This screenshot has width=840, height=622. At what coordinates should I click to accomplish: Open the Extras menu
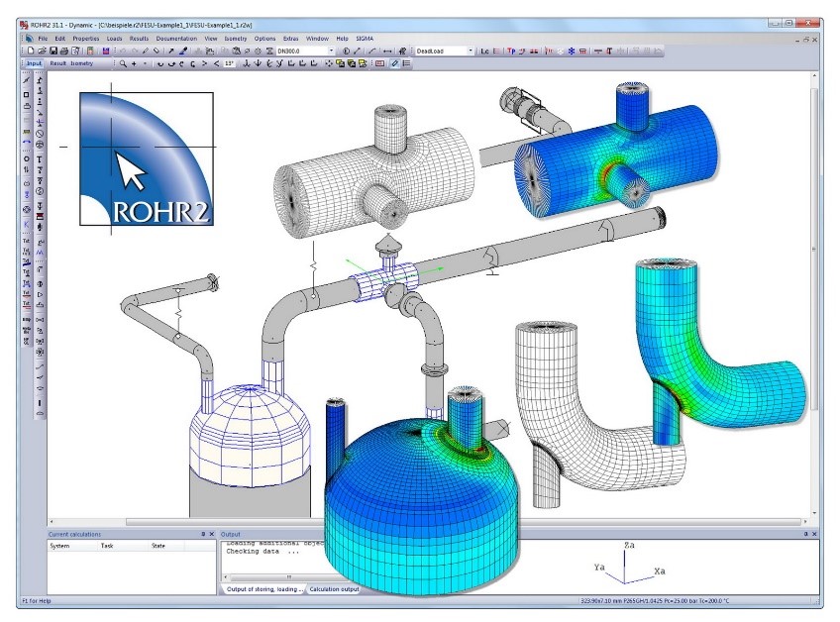[291, 39]
